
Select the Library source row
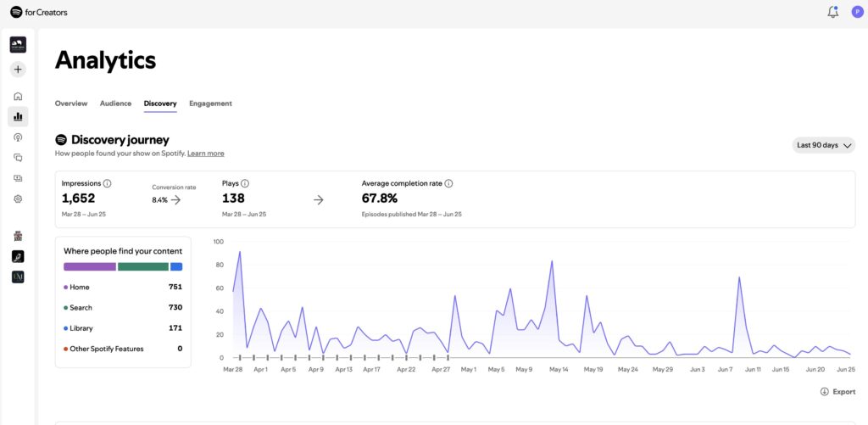[x=123, y=328]
